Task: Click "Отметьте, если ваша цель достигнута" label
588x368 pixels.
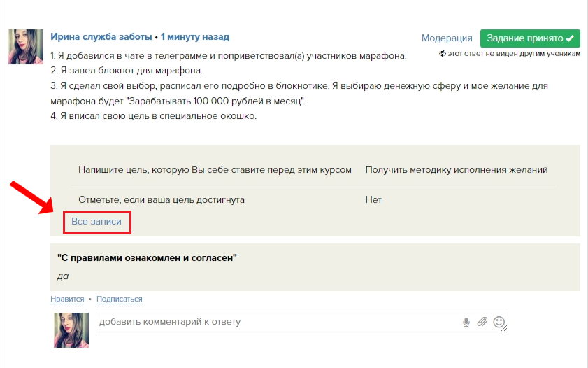Action: point(162,200)
